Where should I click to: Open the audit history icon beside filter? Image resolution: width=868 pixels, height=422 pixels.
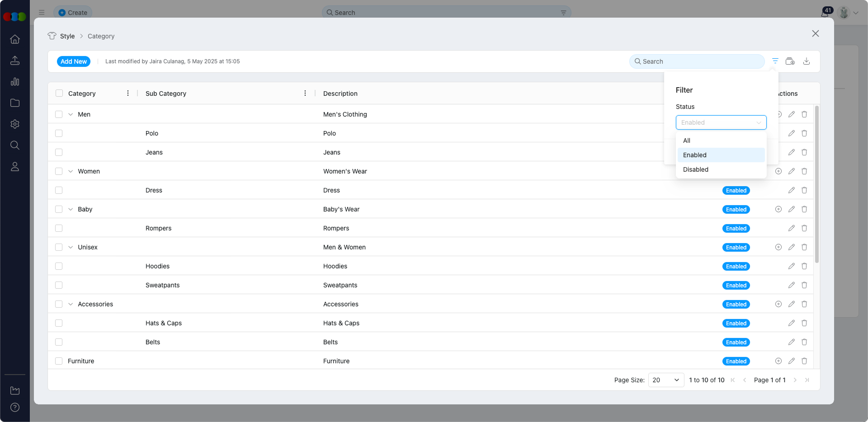coord(791,61)
